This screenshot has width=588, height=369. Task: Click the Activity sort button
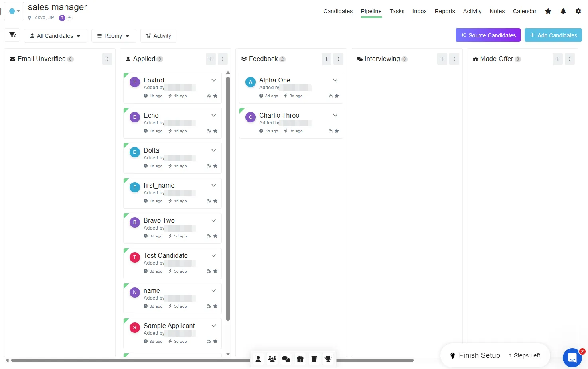pos(158,36)
